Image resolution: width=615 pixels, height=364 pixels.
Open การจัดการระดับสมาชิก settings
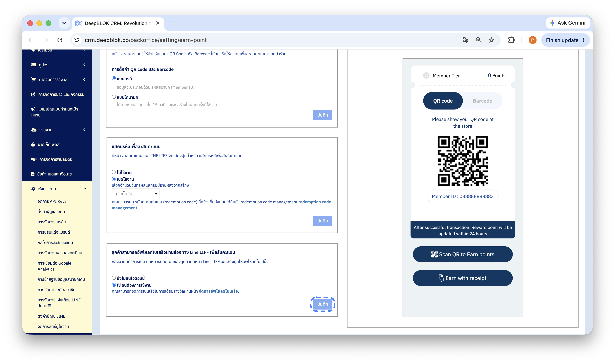point(56,290)
